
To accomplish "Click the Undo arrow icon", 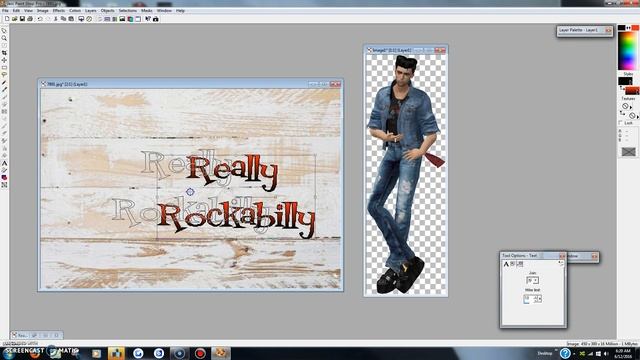I will pos(40,19).
